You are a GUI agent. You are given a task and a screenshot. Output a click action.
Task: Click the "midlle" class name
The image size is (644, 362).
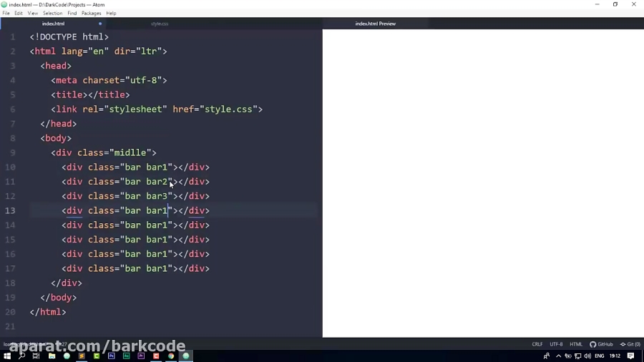click(x=130, y=152)
